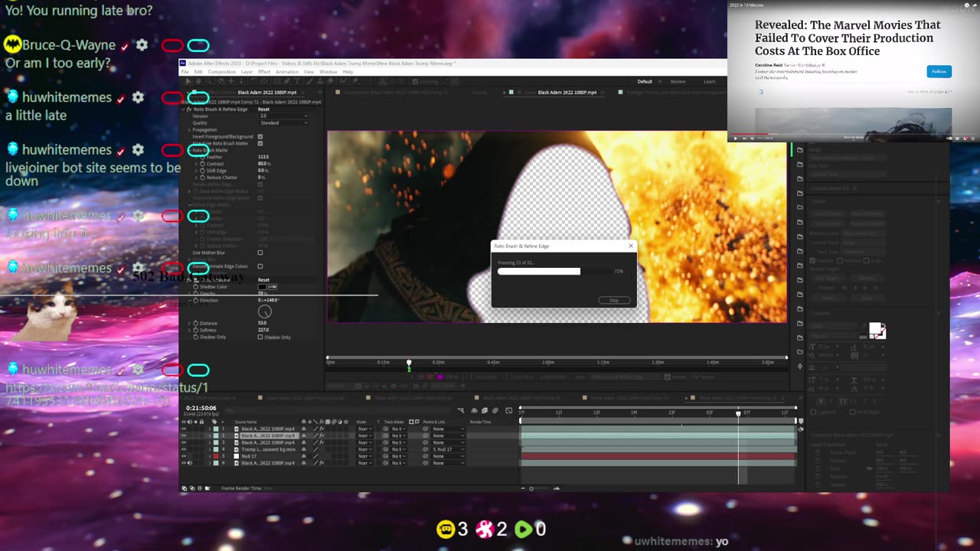Collapse the Roto Brush Matte group
Image resolution: width=980 pixels, height=551 pixels.
(190, 150)
